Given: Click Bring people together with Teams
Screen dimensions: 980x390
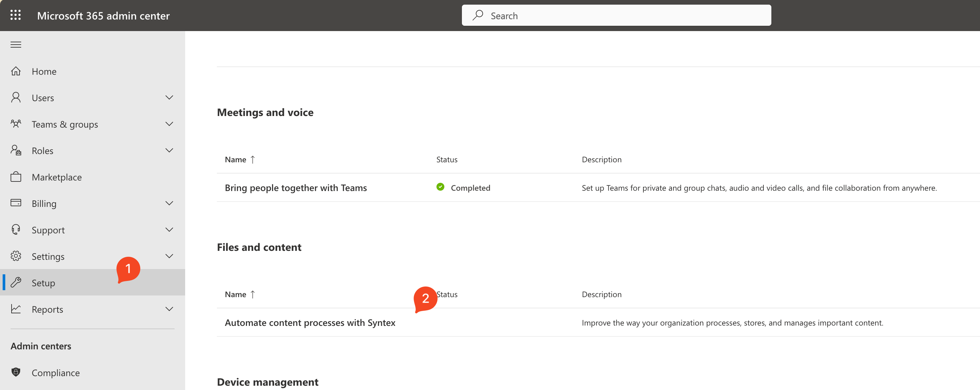Looking at the screenshot, I should click(x=296, y=187).
